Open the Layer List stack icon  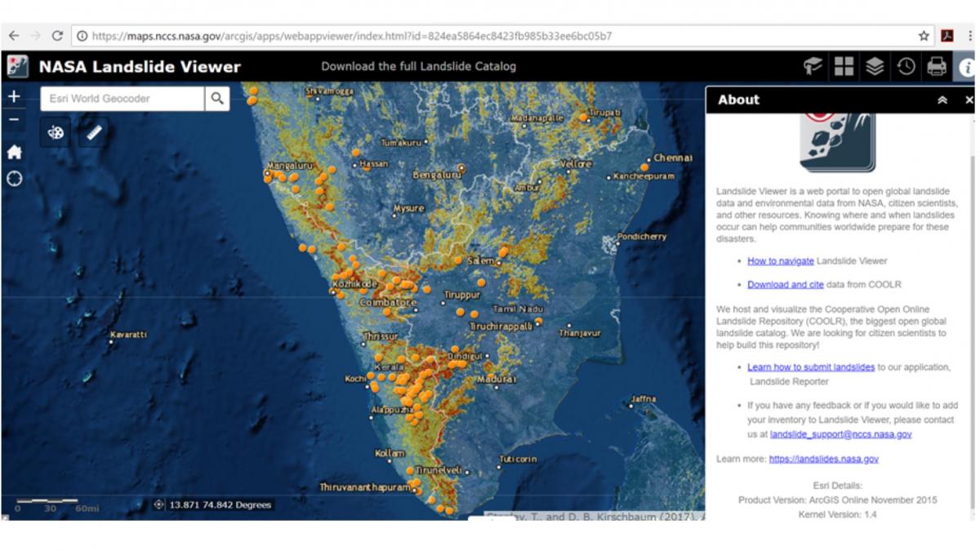pyautogui.click(x=875, y=67)
